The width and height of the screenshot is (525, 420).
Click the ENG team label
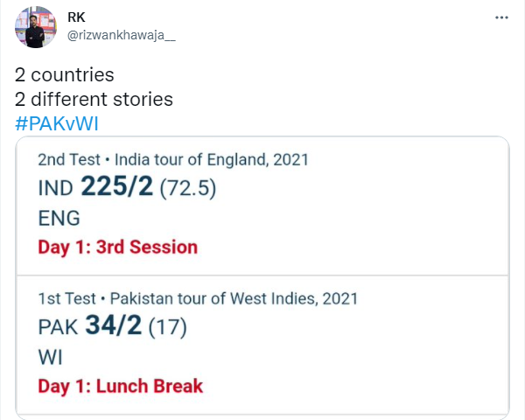[x=59, y=218]
